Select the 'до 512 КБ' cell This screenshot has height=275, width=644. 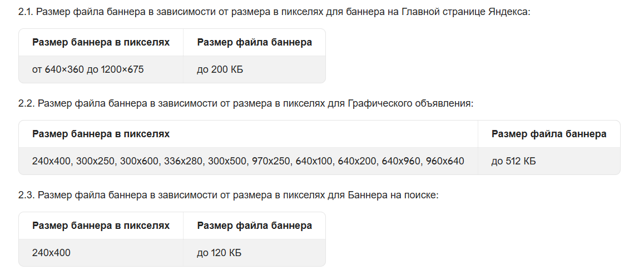[x=513, y=161]
